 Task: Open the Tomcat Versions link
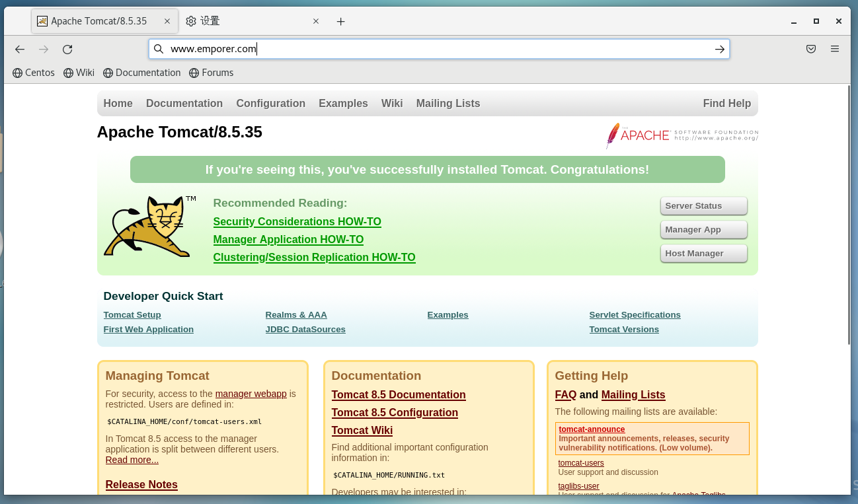point(624,330)
